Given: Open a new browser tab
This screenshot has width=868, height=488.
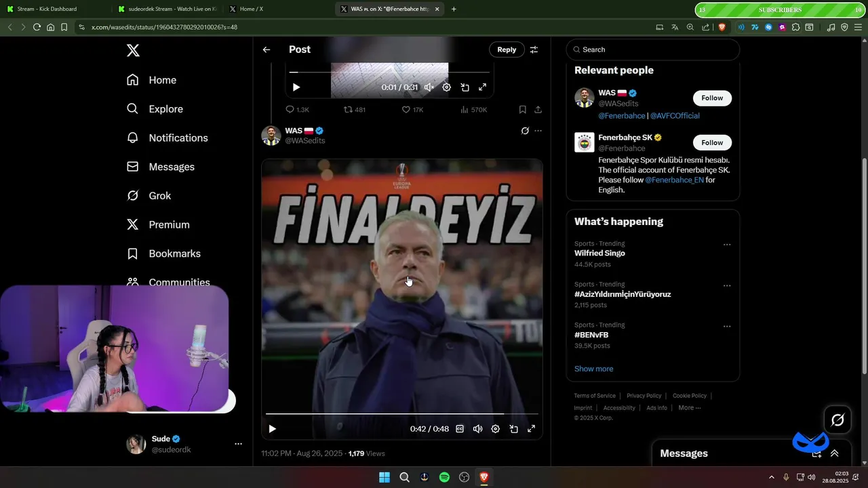Looking at the screenshot, I should pyautogui.click(x=454, y=9).
